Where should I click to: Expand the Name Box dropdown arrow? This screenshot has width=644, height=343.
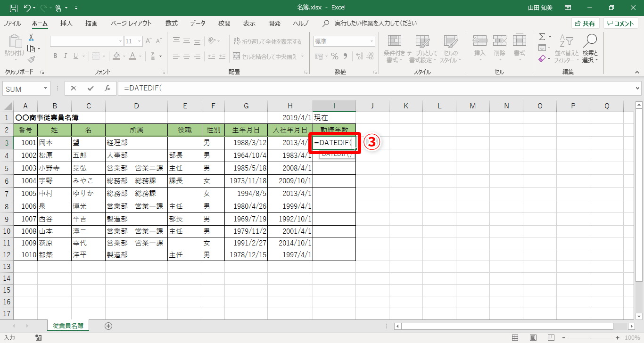pos(46,88)
